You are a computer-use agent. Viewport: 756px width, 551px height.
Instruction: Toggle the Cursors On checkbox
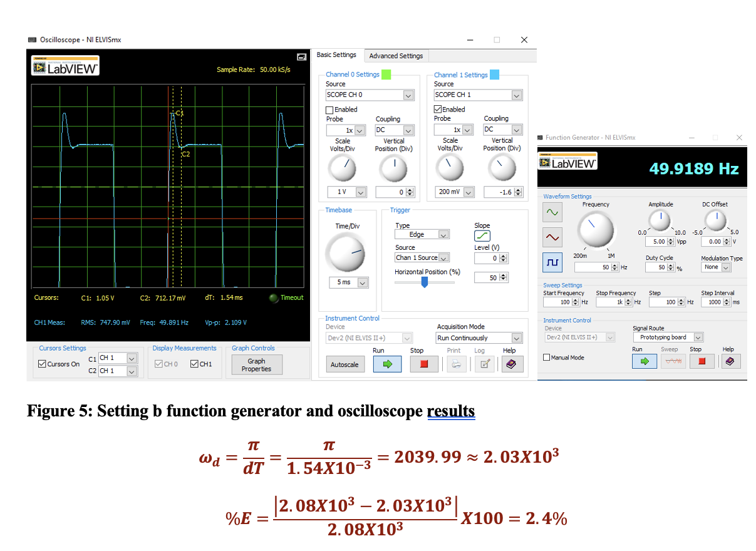[42, 364]
